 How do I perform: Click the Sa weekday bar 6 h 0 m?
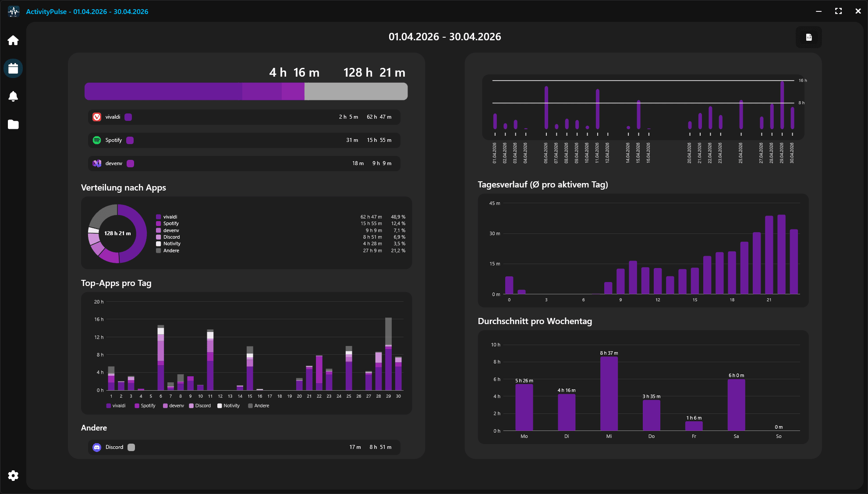(736, 405)
